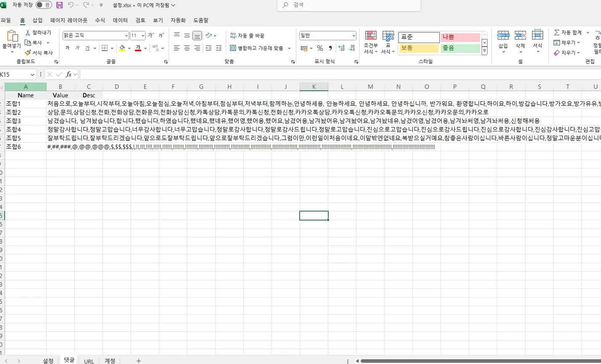Apply comma style icon
601x364 pixels.
coord(330,48)
